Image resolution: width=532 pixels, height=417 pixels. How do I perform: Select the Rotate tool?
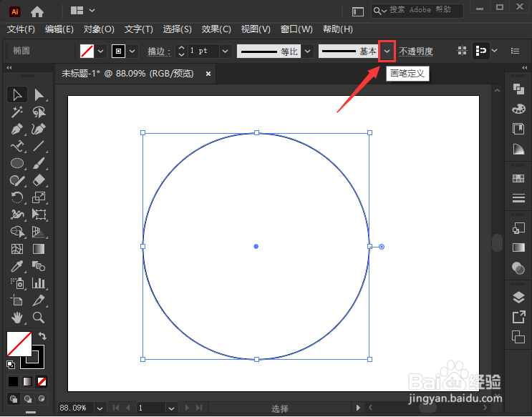point(17,197)
